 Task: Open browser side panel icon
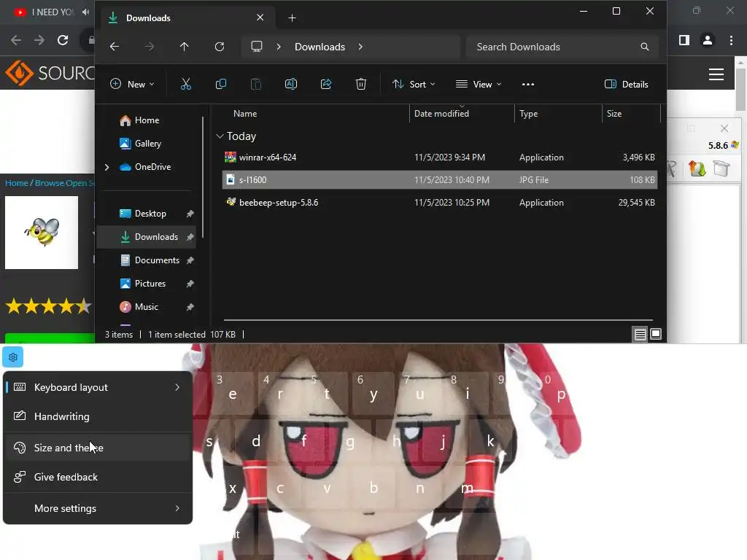tap(684, 41)
